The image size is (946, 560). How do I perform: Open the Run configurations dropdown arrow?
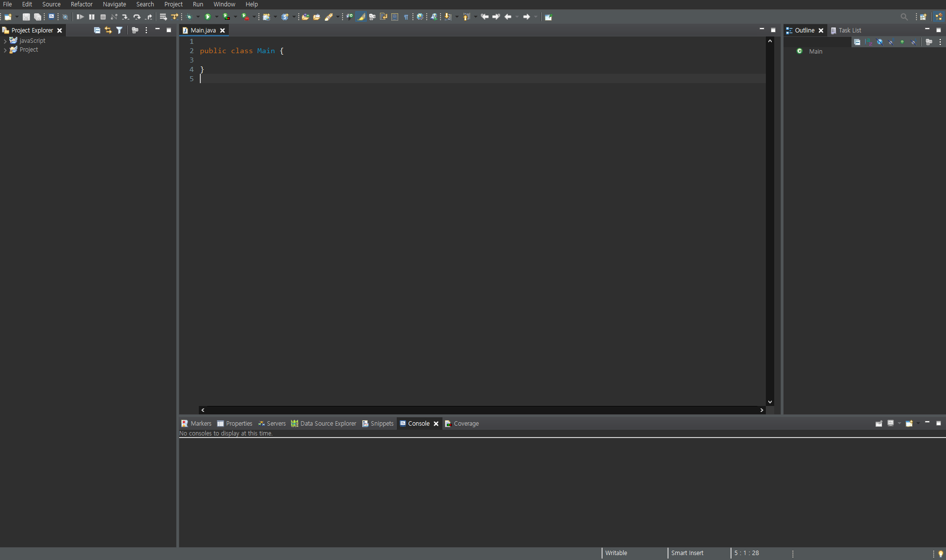[217, 17]
